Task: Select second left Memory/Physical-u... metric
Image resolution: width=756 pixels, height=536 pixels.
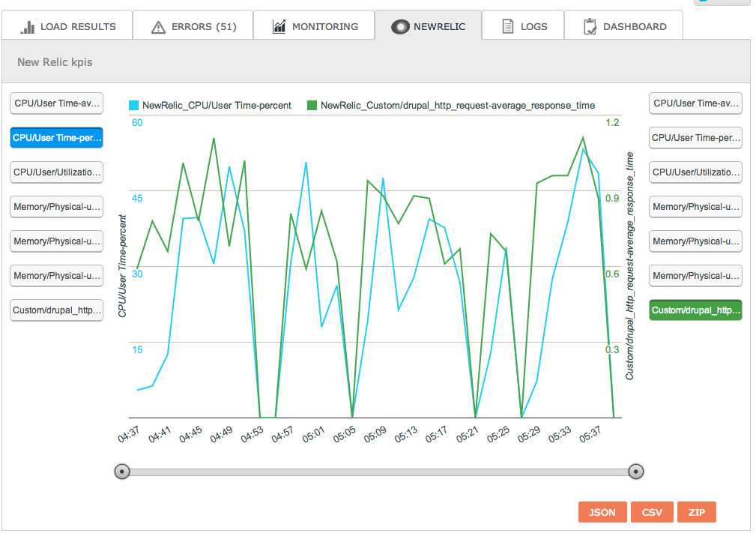Action: tap(56, 241)
